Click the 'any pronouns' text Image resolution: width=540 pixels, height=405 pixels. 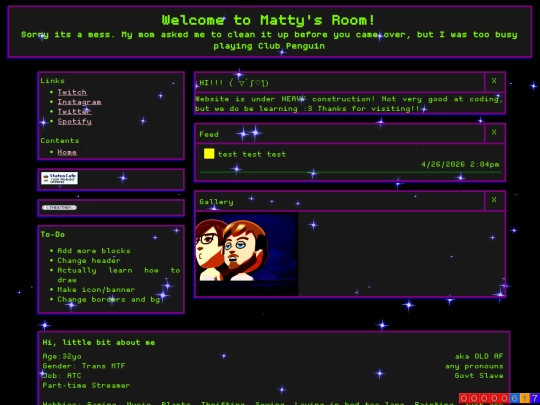coord(474,366)
